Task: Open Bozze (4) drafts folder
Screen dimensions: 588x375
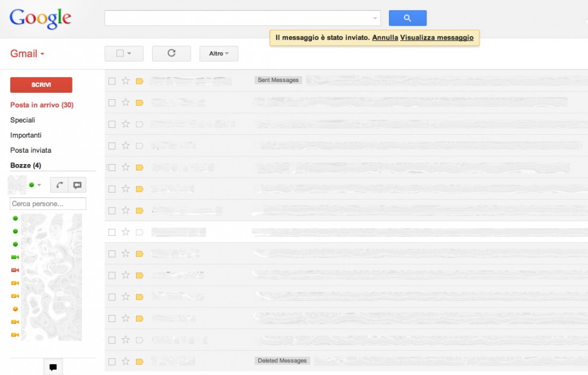Action: [26, 165]
